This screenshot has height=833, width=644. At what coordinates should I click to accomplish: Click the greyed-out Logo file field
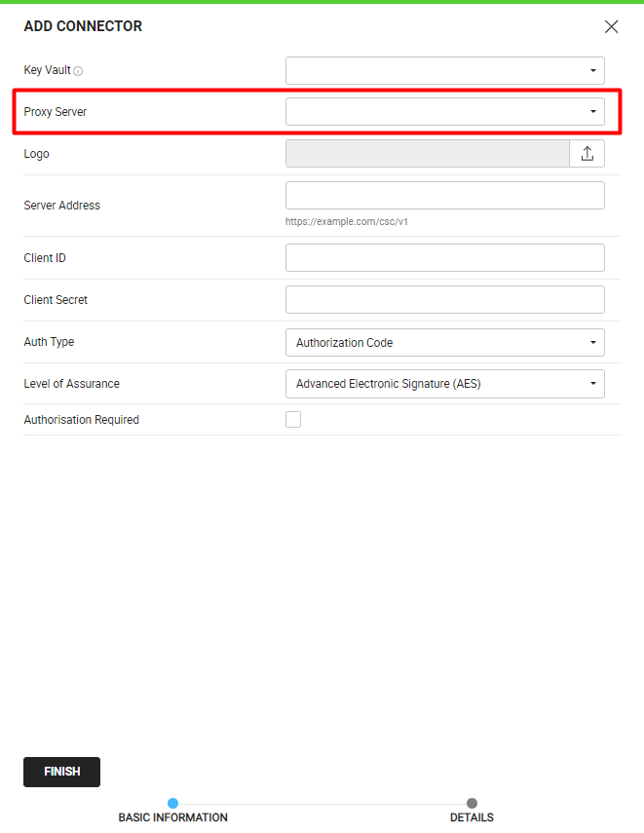[x=428, y=154]
